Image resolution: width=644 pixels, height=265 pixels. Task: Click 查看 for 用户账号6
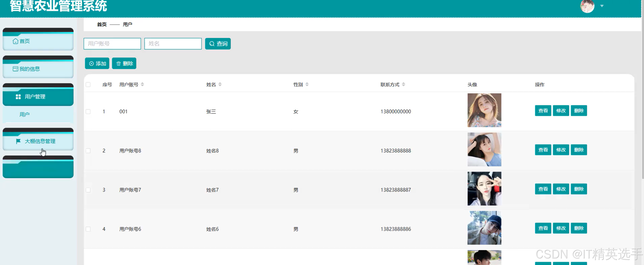[x=543, y=228]
